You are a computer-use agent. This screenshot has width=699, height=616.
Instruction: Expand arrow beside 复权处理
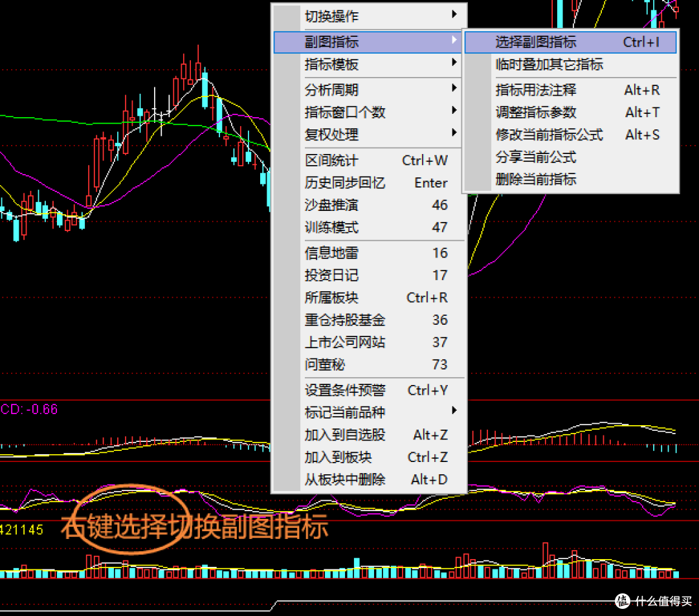tap(454, 132)
